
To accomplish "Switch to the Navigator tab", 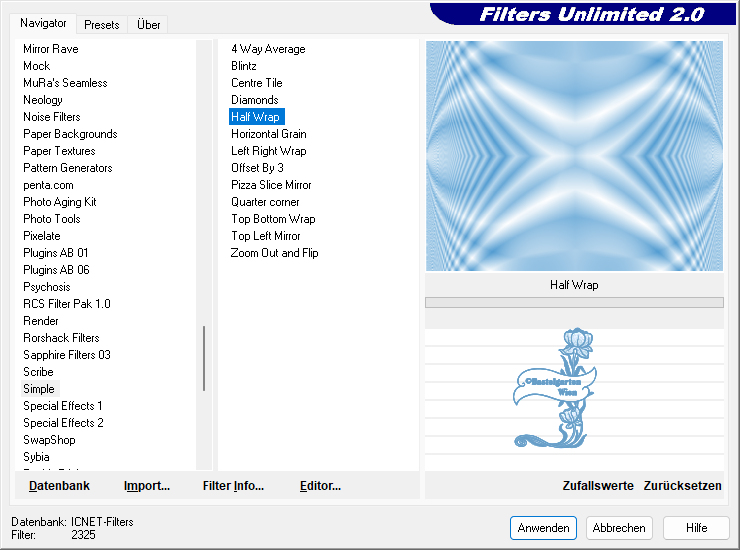I will click(x=43, y=23).
